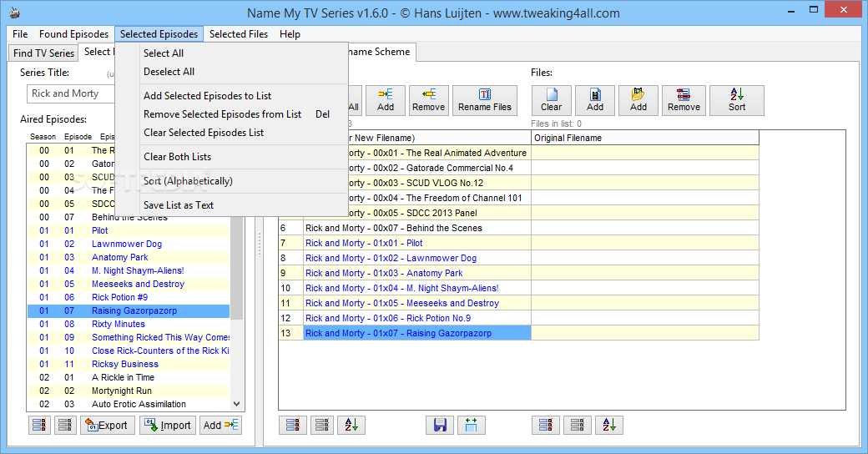Select the Mortynight Run episode
This screenshot has height=454, width=868.
tap(129, 391)
